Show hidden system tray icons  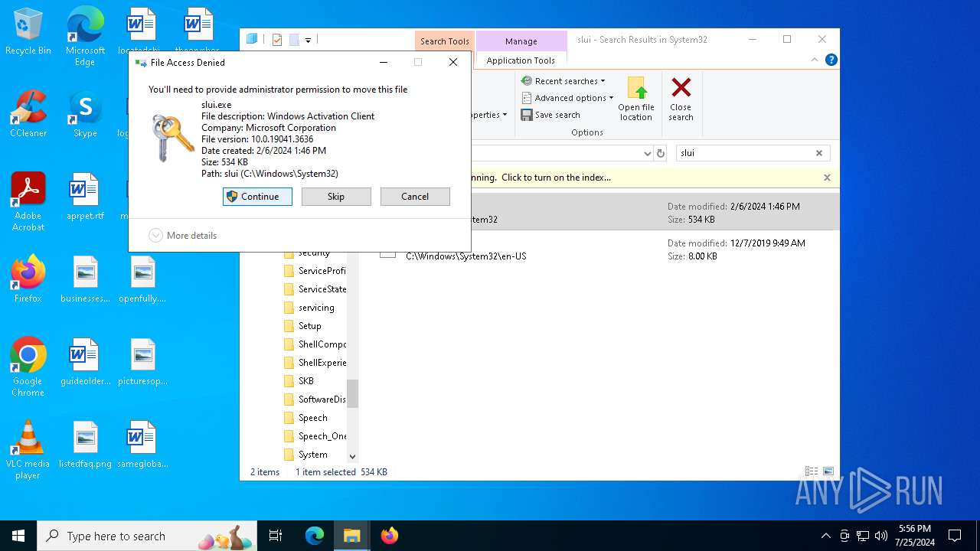[825, 536]
